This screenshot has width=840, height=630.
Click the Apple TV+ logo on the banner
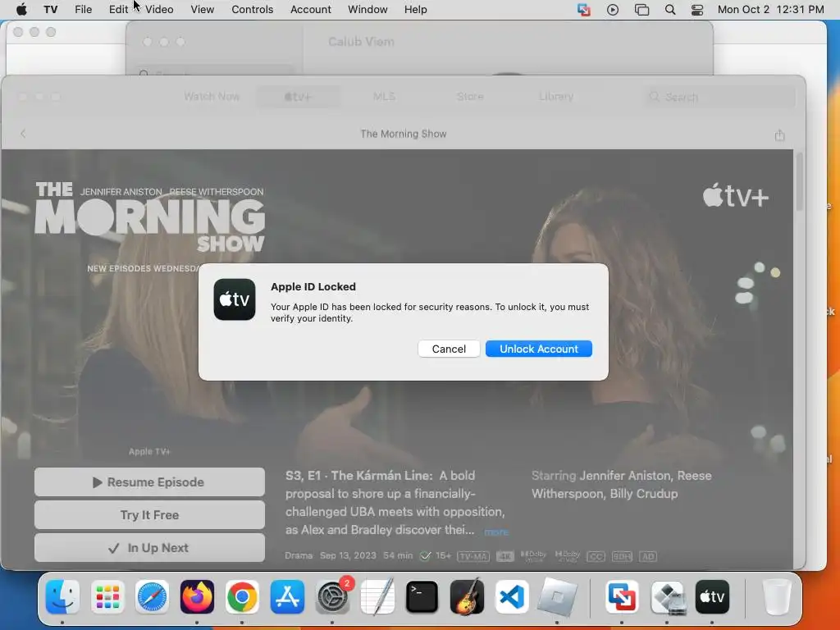point(736,195)
